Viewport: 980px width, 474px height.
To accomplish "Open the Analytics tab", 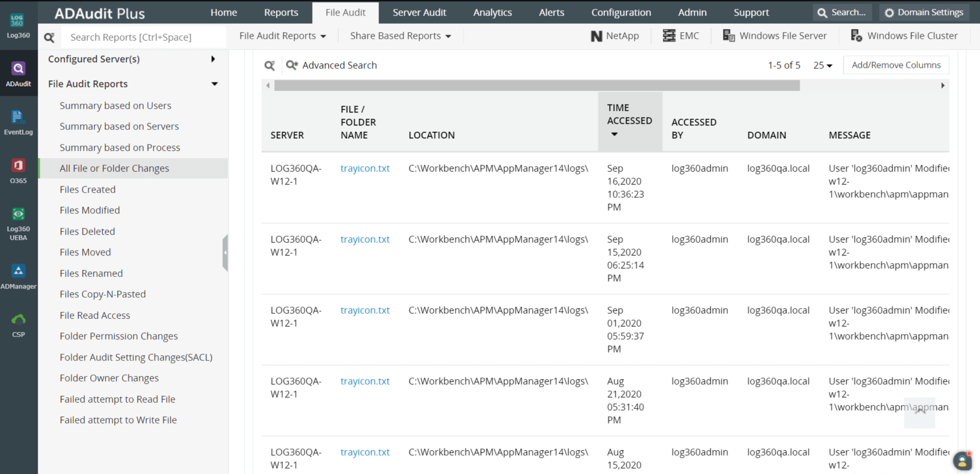I will [492, 13].
